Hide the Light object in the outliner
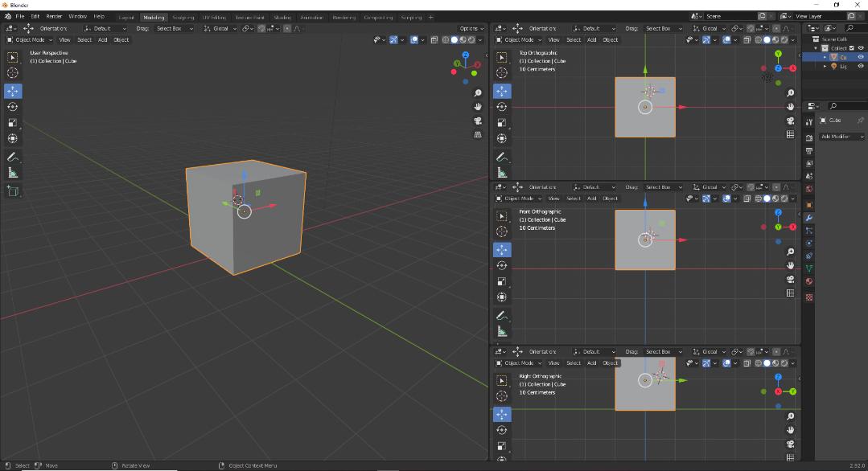Screen dimensions: 868x471 coord(861,67)
